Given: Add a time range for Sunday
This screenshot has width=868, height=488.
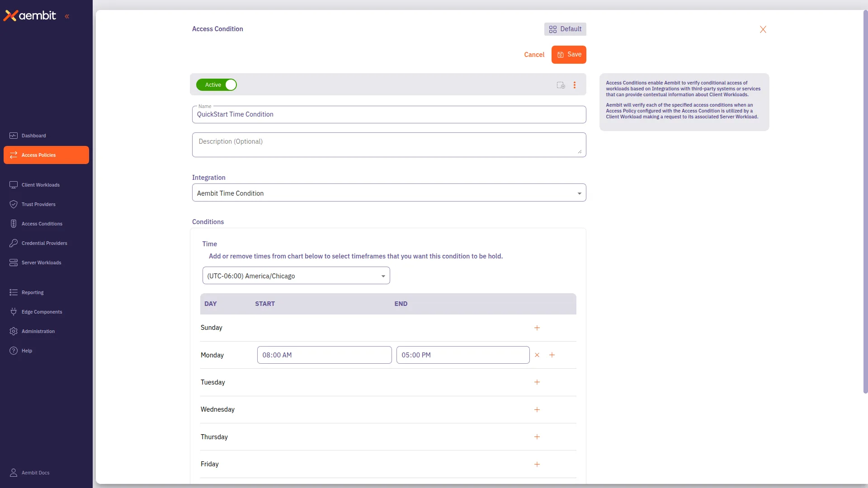Looking at the screenshot, I should (x=537, y=328).
